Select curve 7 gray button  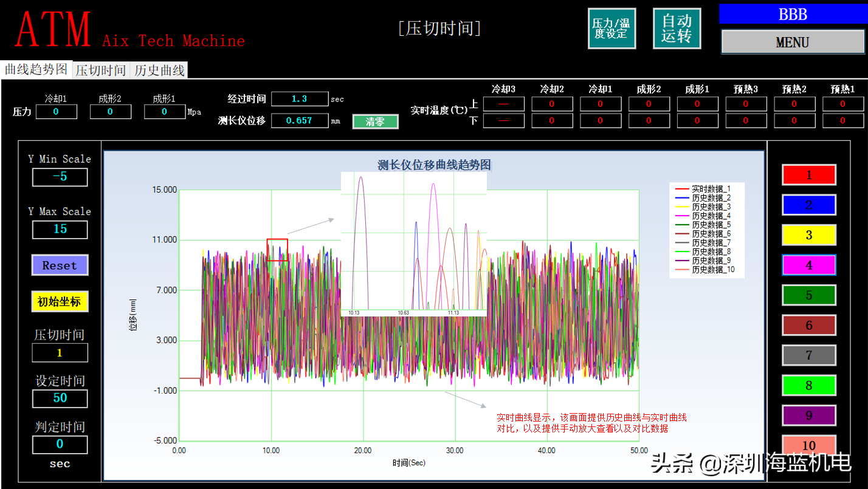[808, 355]
